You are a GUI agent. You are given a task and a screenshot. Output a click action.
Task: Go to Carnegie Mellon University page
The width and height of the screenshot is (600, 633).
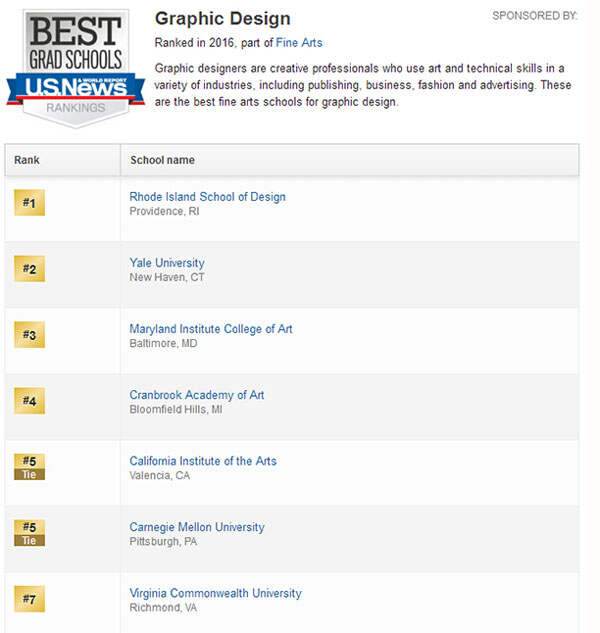tap(197, 527)
